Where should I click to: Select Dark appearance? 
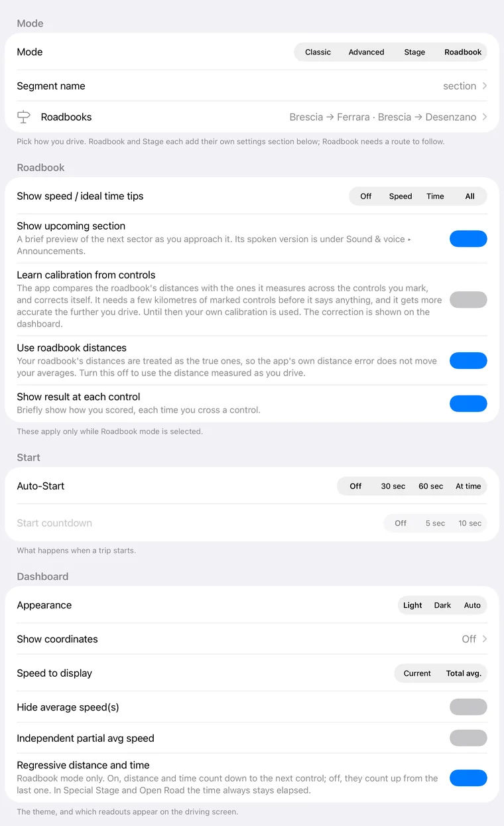pyautogui.click(x=442, y=605)
